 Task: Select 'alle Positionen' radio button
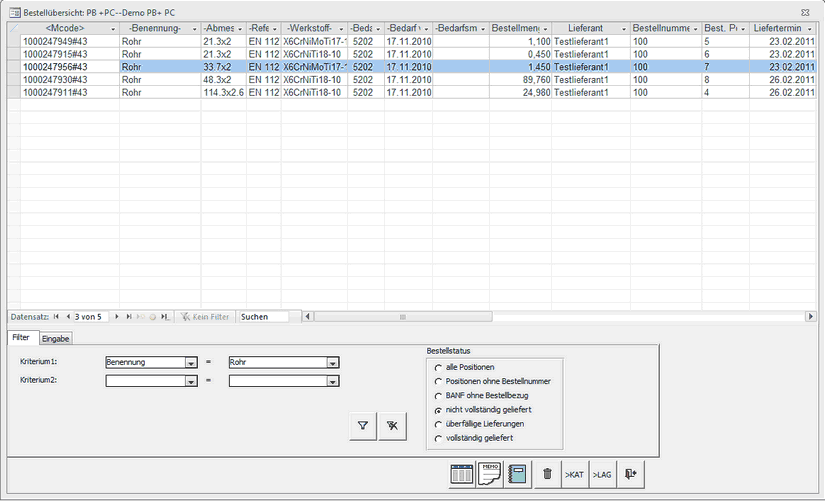[x=438, y=368]
